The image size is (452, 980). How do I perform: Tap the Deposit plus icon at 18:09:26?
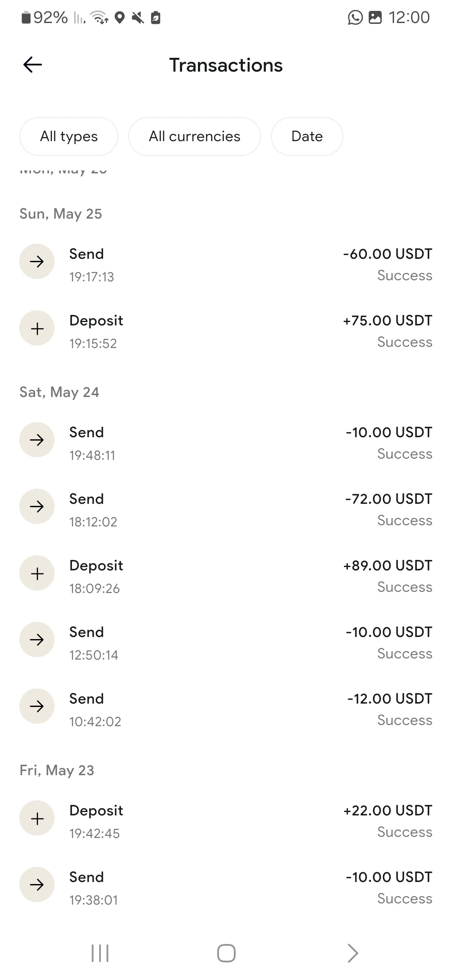(x=37, y=573)
